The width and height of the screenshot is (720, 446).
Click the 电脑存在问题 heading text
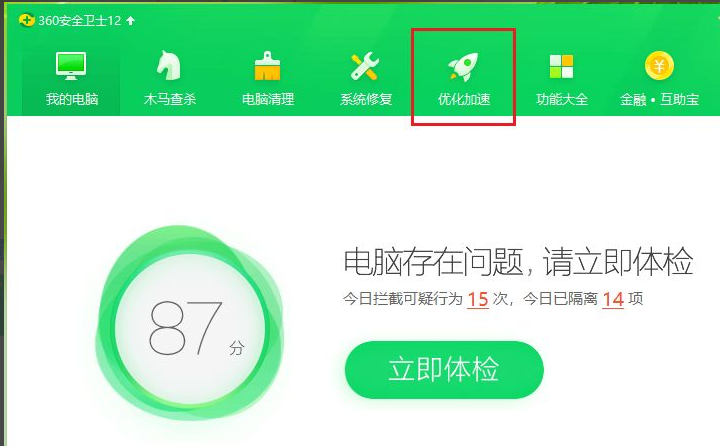coord(434,262)
